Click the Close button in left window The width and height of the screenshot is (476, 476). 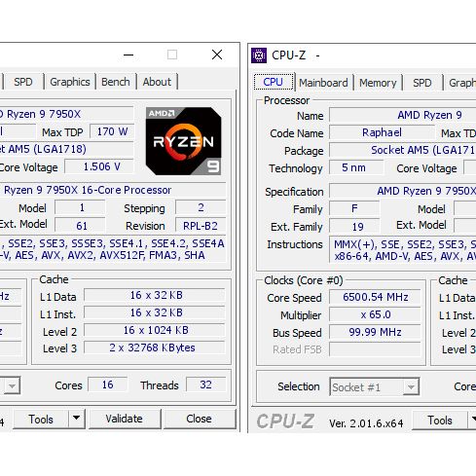(x=199, y=419)
